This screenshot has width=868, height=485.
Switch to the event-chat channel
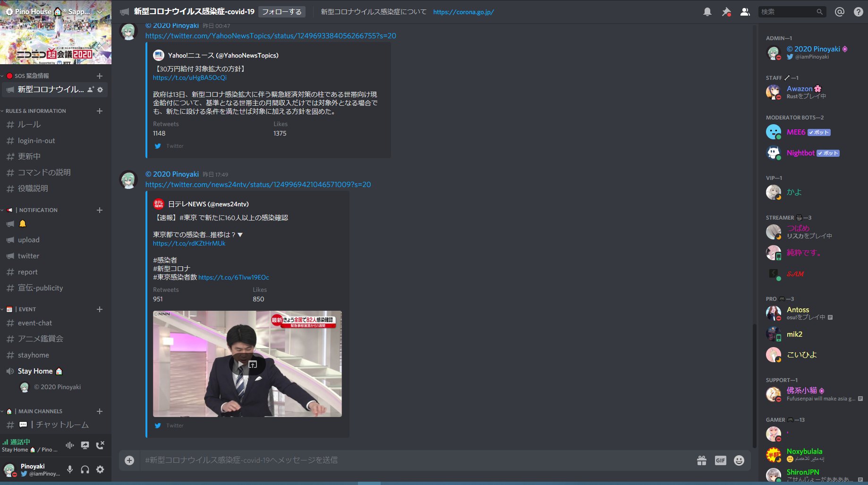(35, 323)
